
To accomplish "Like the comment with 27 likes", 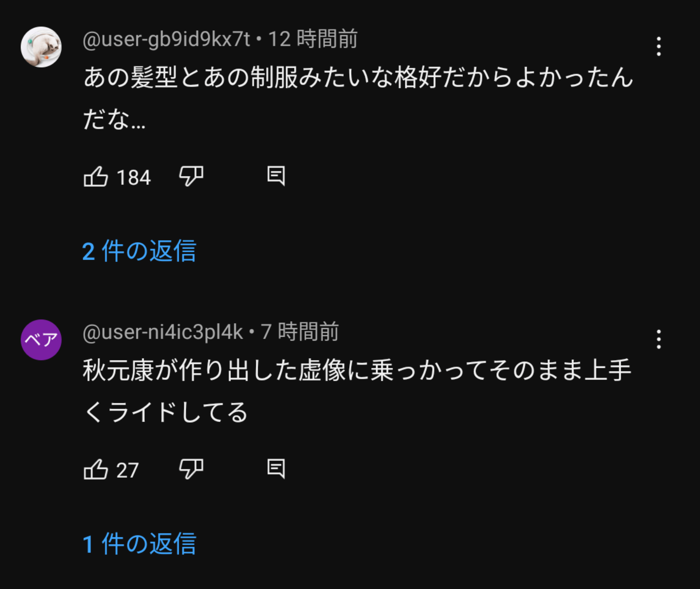I will pos(96,469).
